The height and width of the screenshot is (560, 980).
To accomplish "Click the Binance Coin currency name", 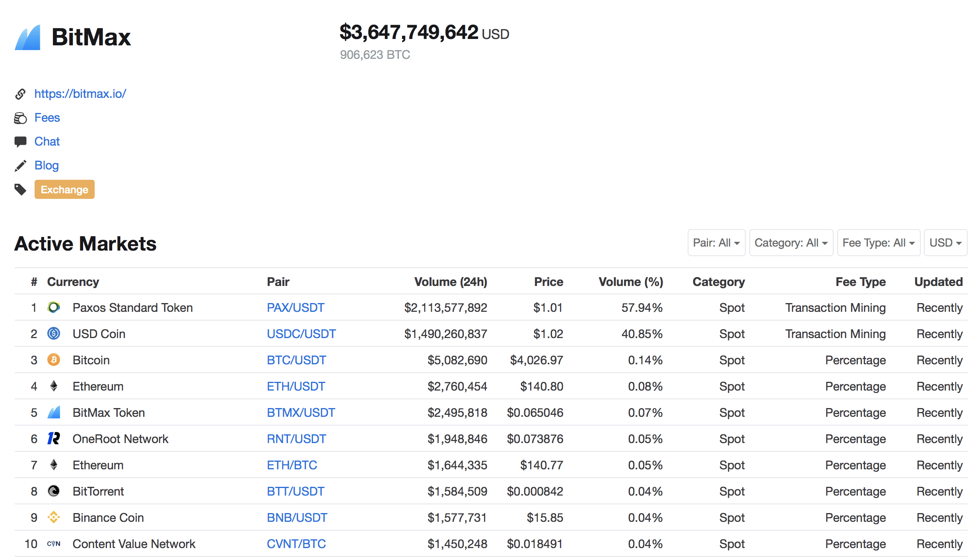I will [108, 517].
